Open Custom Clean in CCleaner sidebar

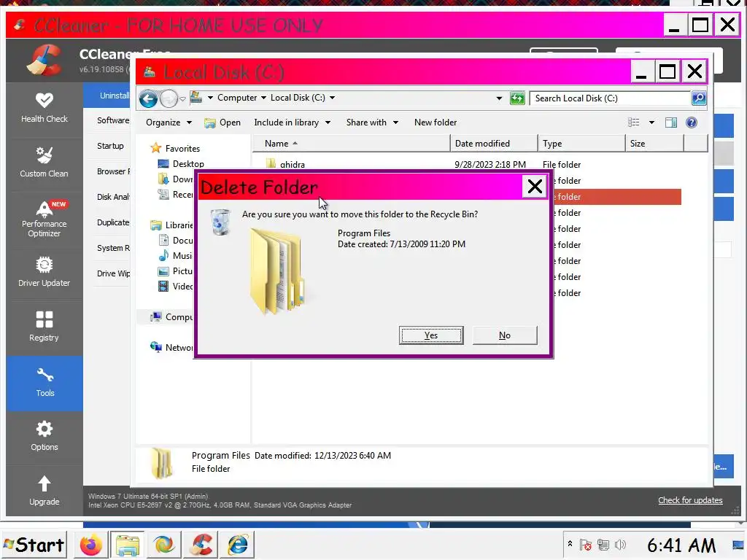[x=44, y=163]
